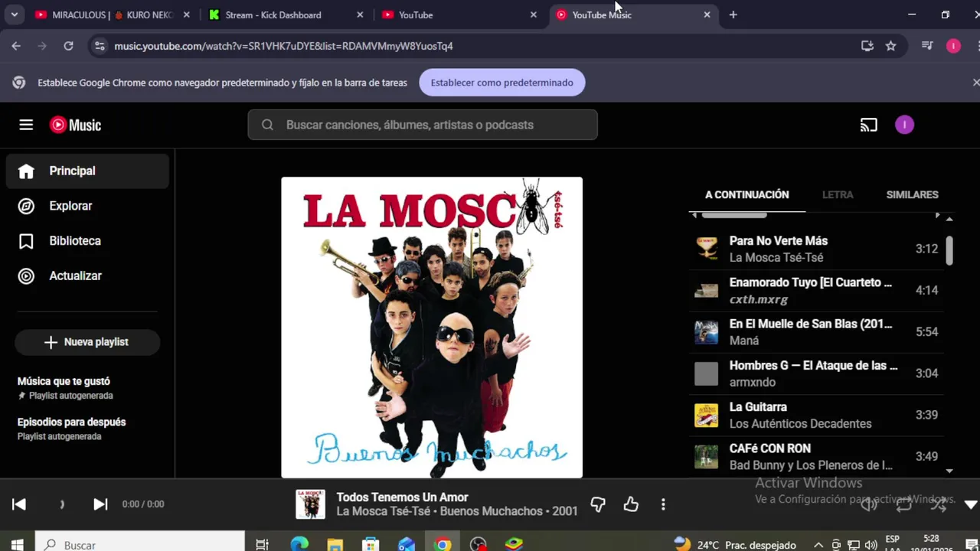Play Hombres G El Ataque track
The image size is (980, 551).
[816, 373]
